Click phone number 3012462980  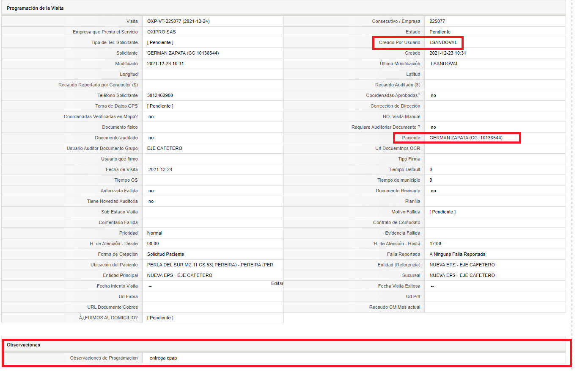160,95
